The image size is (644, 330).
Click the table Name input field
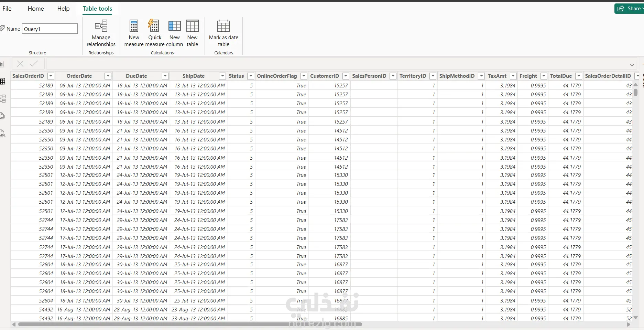tap(50, 29)
